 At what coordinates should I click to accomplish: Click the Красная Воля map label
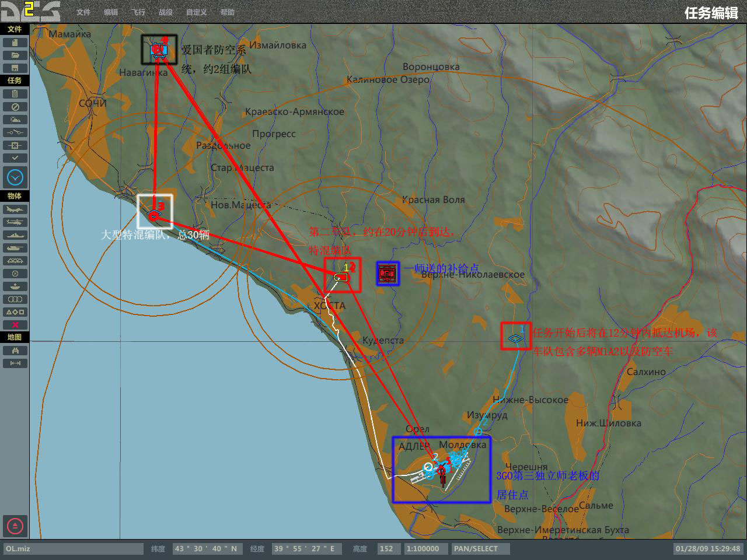pos(434,199)
